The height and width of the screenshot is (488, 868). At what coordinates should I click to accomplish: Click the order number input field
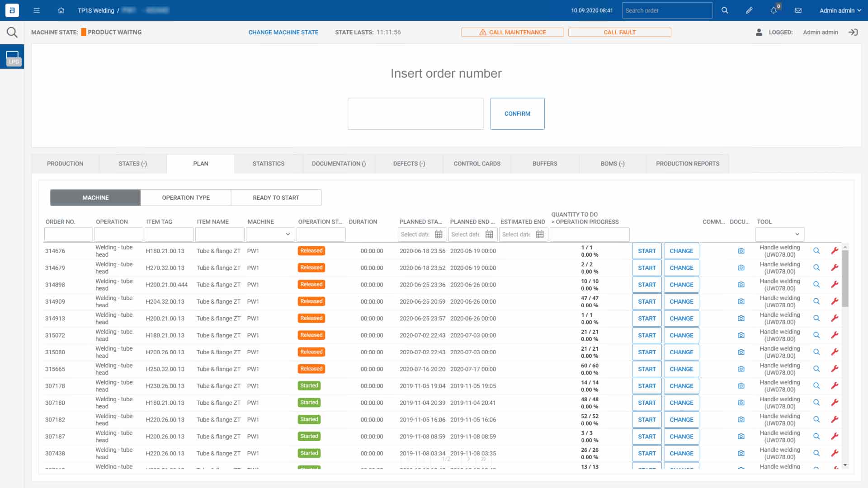pyautogui.click(x=415, y=113)
